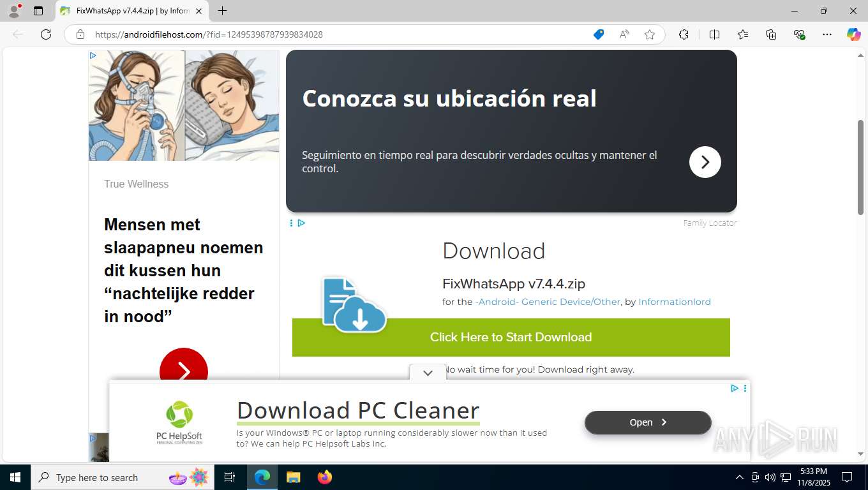Viewport: 868px width, 490px height.
Task: Go back to the previous page
Action: [x=18, y=34]
